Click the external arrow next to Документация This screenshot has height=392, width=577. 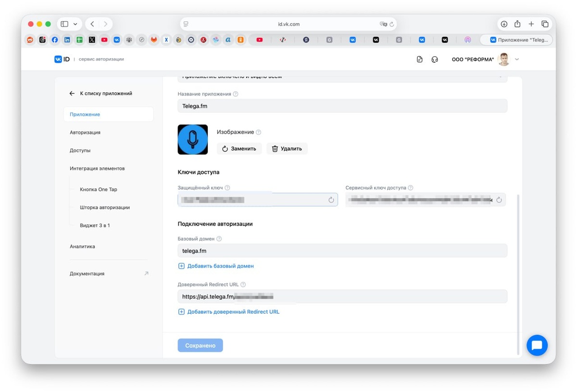(x=147, y=273)
